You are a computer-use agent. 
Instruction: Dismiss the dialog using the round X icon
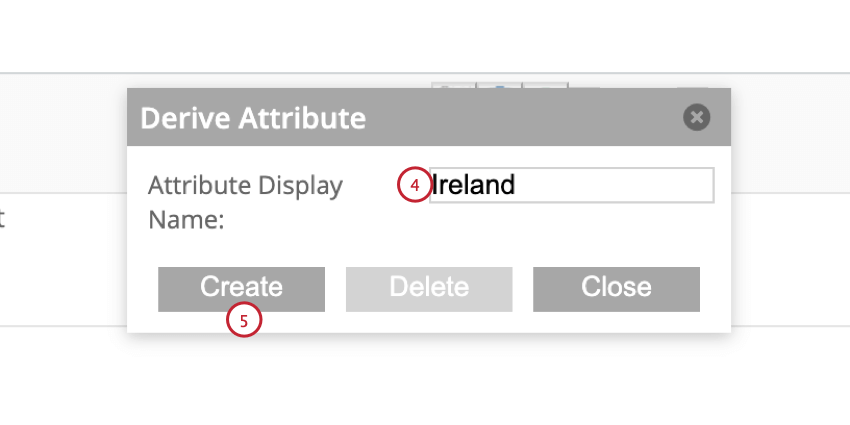click(697, 117)
